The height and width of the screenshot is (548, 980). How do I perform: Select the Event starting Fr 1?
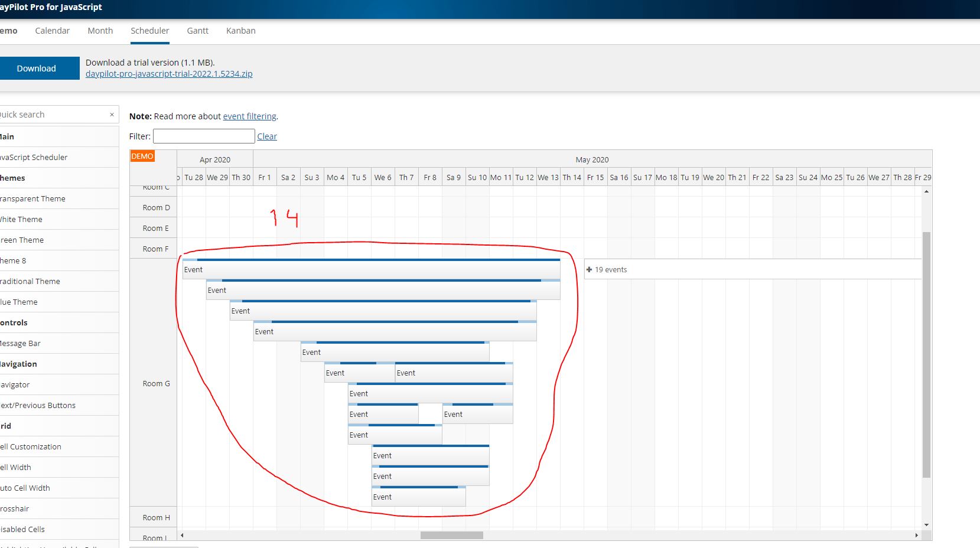click(395, 331)
